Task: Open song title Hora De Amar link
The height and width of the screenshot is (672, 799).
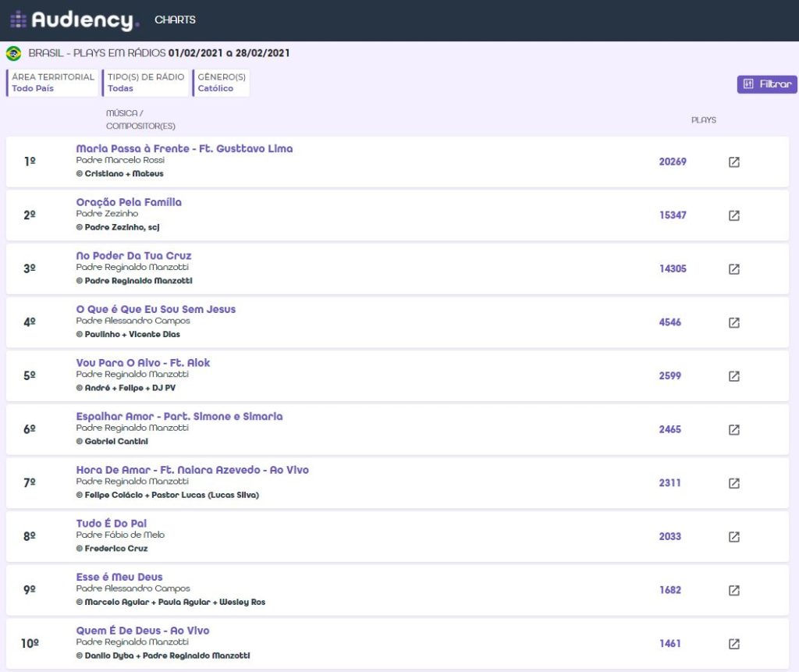Action: pos(192,470)
